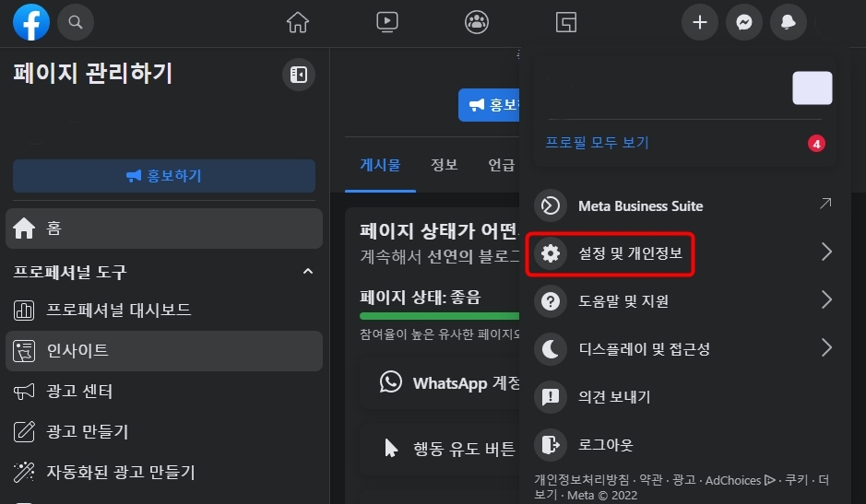
Task: Open the notifications bell icon
Action: [789, 22]
